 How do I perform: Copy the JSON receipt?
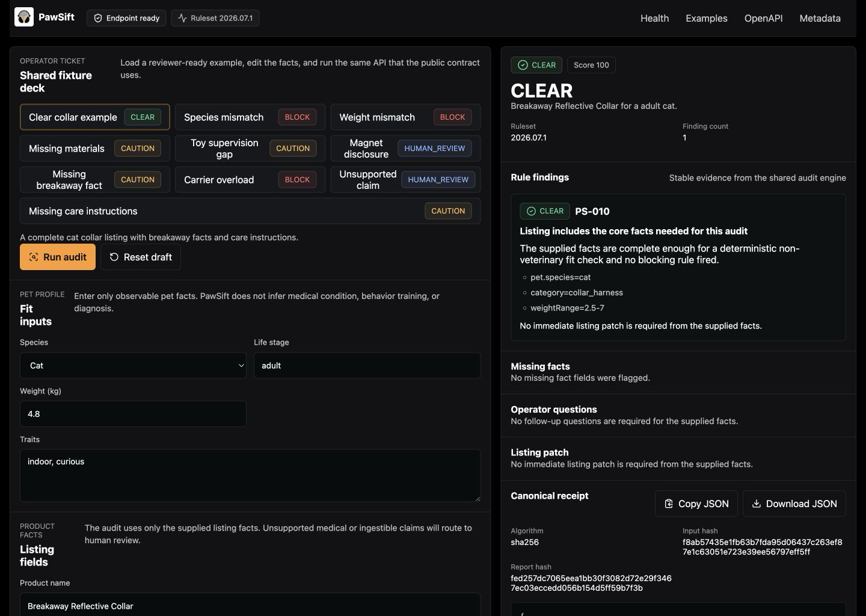point(696,504)
